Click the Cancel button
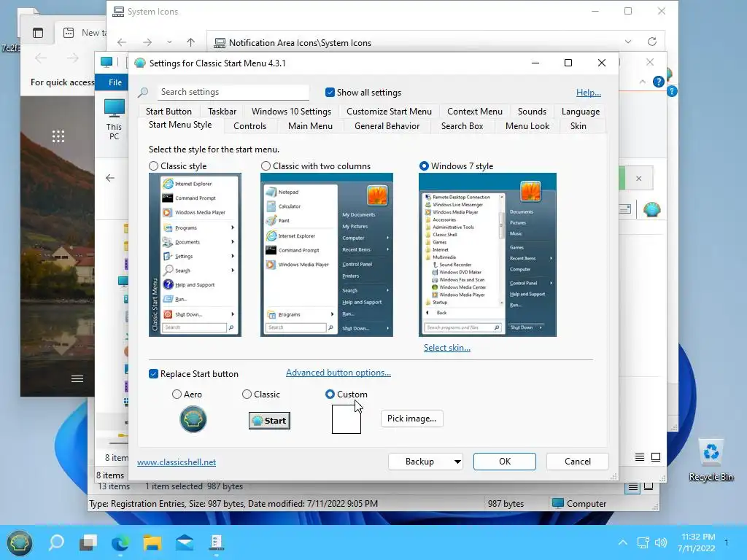Image resolution: width=747 pixels, height=560 pixels. pos(578,462)
